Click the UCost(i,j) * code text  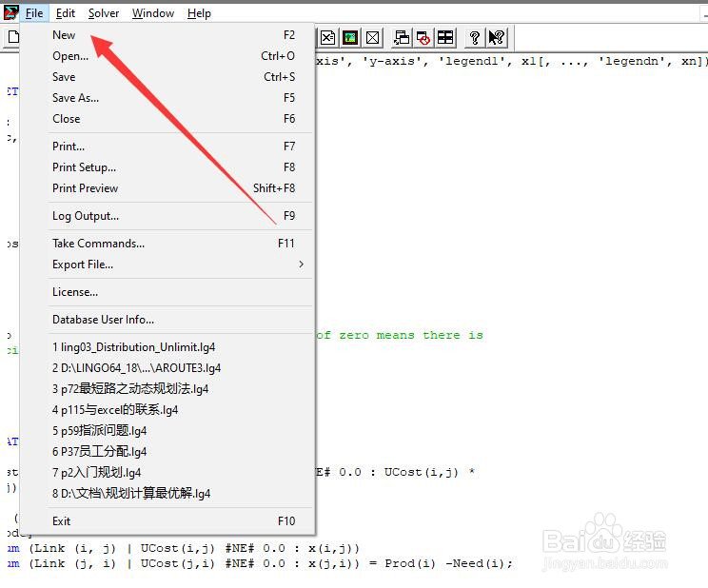429,472
